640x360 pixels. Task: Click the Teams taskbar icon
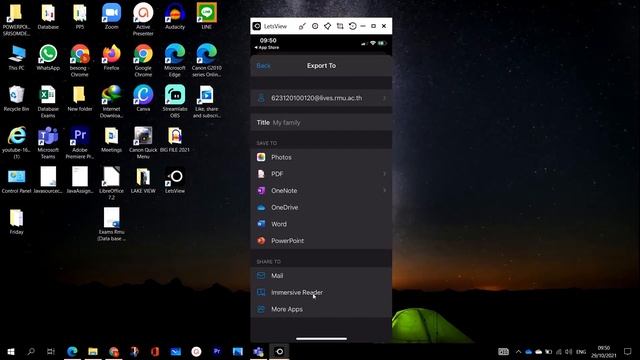click(258, 351)
